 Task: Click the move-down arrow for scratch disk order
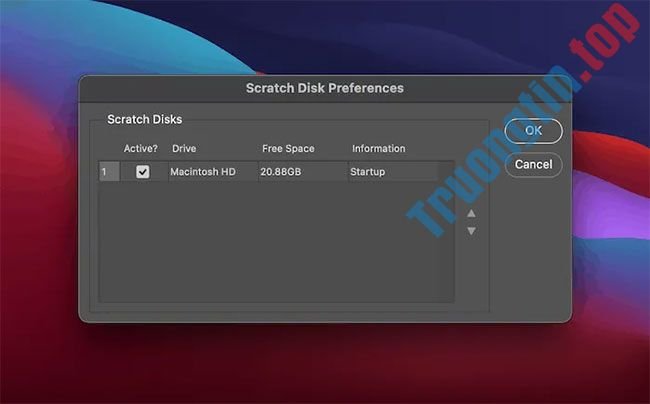pyautogui.click(x=471, y=231)
